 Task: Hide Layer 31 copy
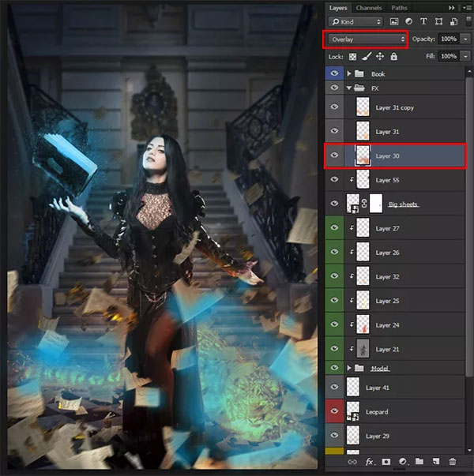(334, 107)
